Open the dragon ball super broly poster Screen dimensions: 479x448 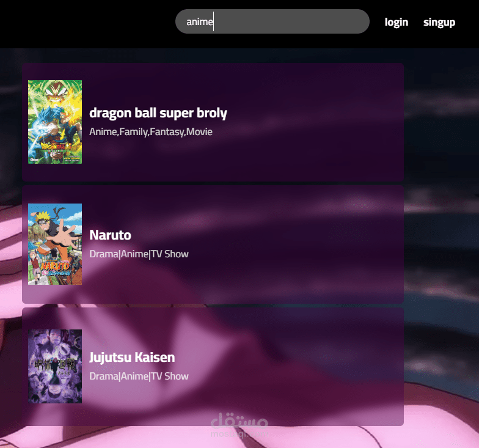point(55,122)
